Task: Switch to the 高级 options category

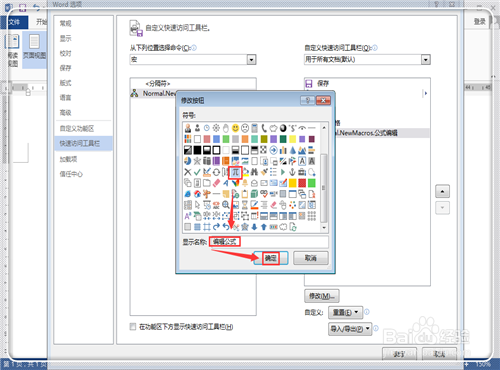Action: 65,113
